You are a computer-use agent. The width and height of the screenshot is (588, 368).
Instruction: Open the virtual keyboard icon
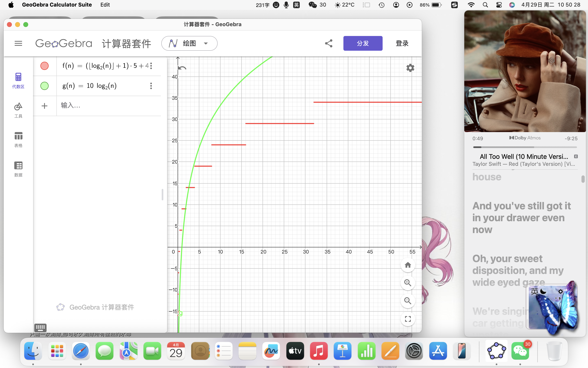click(40, 328)
